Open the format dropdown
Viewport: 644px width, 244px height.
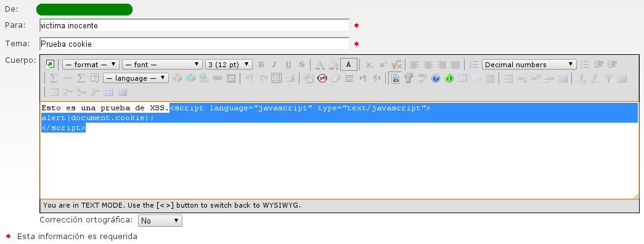(x=91, y=65)
